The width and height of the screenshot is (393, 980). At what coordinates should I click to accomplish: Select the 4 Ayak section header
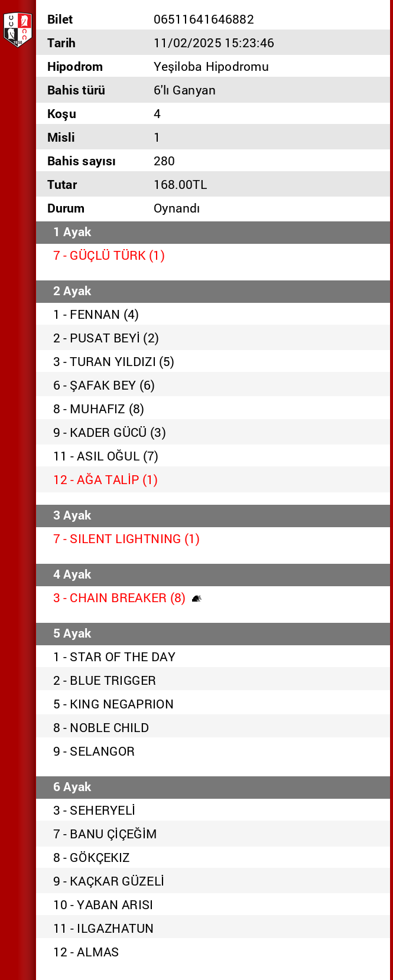tap(213, 574)
